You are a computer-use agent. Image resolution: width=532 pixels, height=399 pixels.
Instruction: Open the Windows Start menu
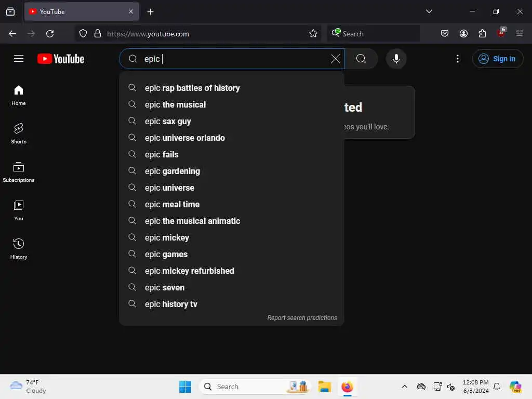(x=185, y=387)
